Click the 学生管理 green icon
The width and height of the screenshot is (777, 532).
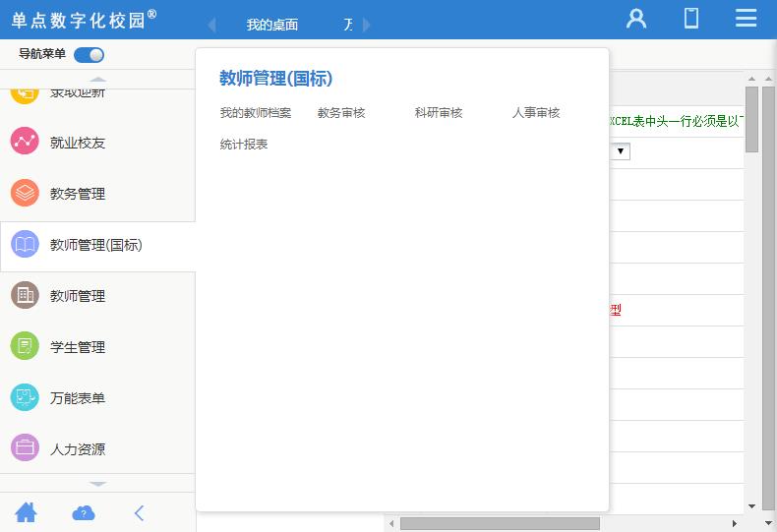25,346
